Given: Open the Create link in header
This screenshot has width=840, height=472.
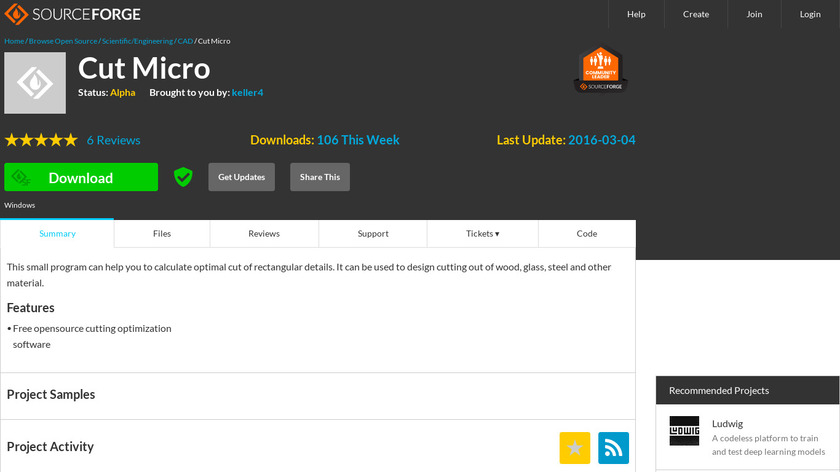Looking at the screenshot, I should [696, 14].
